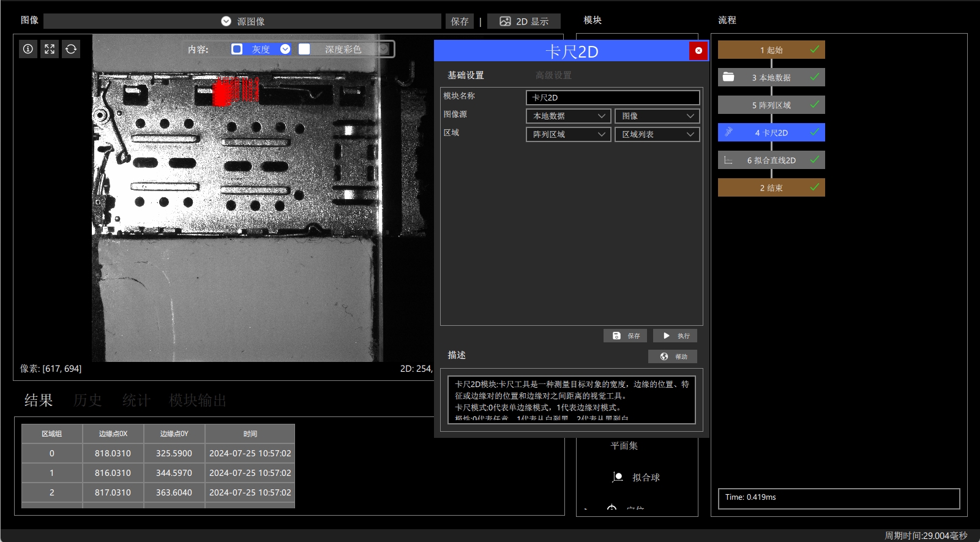Click the 平面集 module category
This screenshot has height=542, width=980.
624,446
